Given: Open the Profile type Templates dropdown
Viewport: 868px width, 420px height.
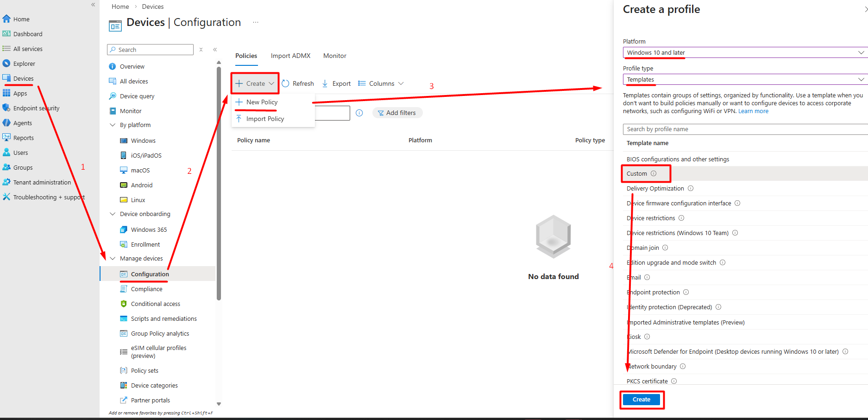Looking at the screenshot, I should click(744, 79).
